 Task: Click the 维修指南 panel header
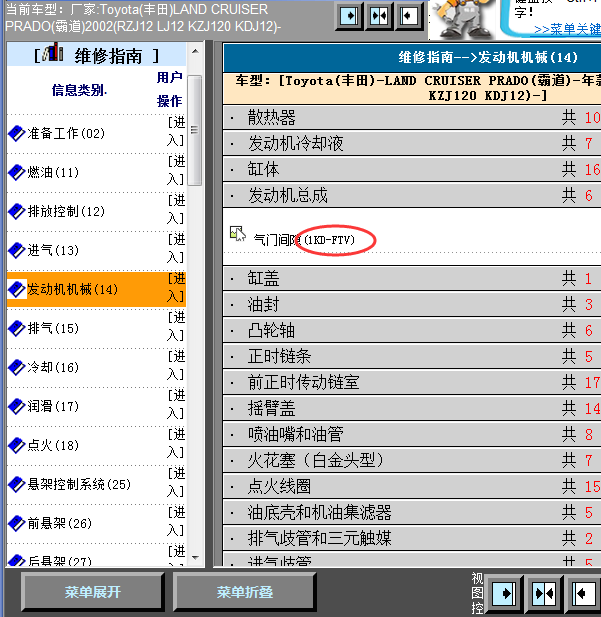pyautogui.click(x=96, y=55)
